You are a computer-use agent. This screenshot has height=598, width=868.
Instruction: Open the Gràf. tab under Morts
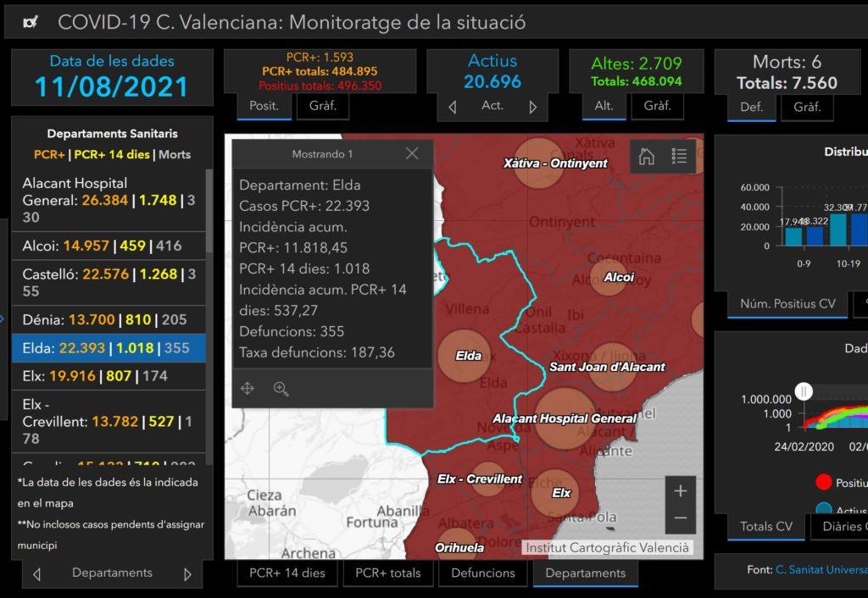coord(807,108)
